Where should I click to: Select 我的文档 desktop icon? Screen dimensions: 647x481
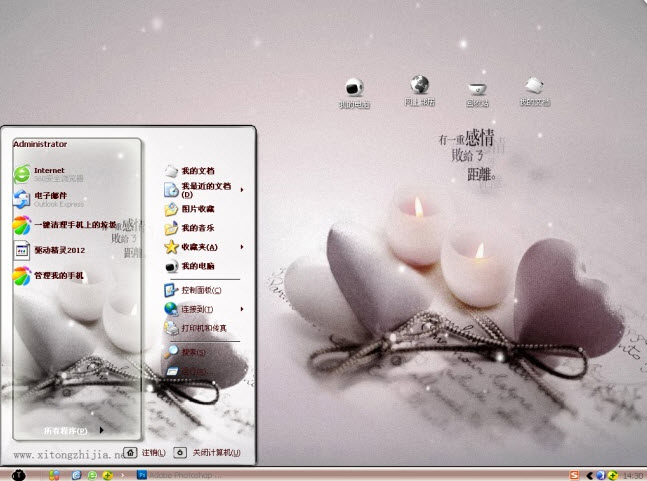(x=535, y=91)
